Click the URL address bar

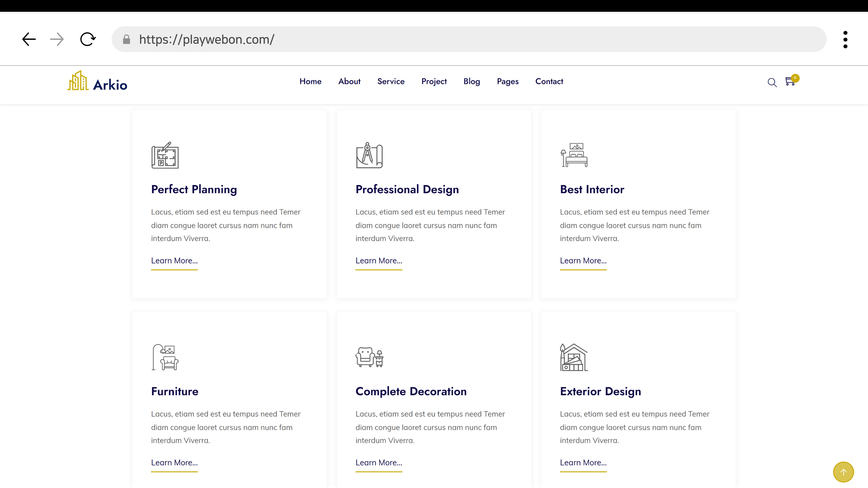click(472, 39)
